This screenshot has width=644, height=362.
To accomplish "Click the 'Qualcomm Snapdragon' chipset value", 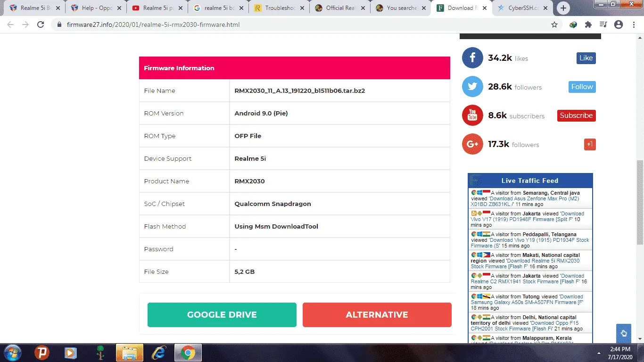I will click(272, 204).
